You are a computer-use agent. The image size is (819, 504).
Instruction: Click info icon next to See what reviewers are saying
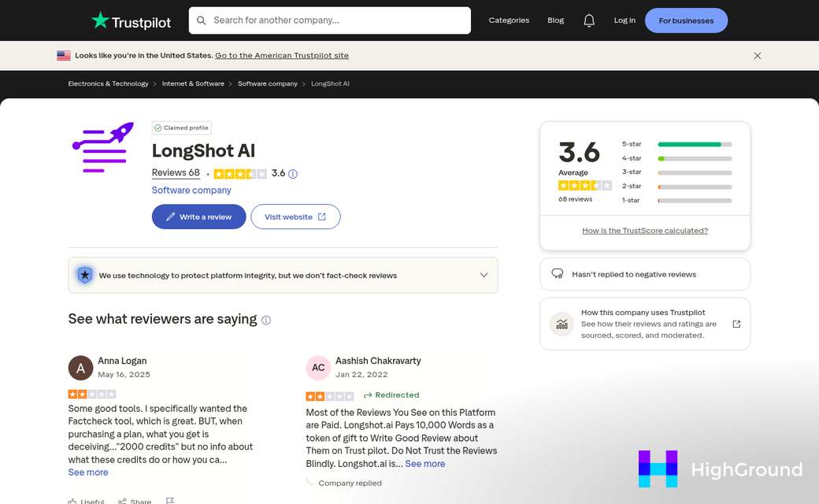pyautogui.click(x=266, y=321)
